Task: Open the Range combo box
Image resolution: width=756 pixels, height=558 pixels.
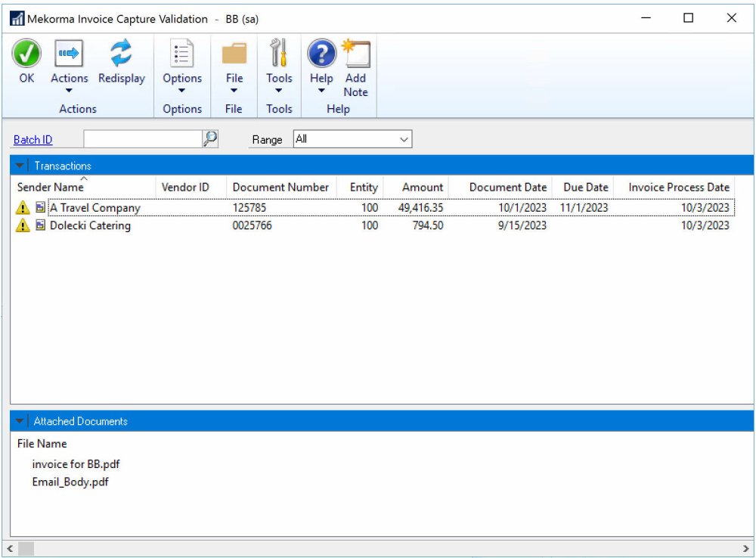Action: 352,139
